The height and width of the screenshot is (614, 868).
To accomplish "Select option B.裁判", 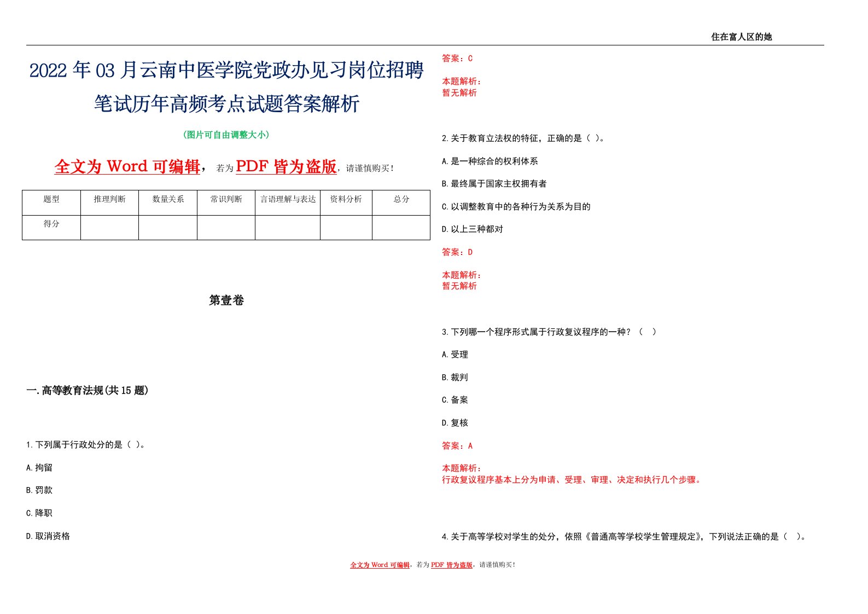I will pyautogui.click(x=455, y=378).
